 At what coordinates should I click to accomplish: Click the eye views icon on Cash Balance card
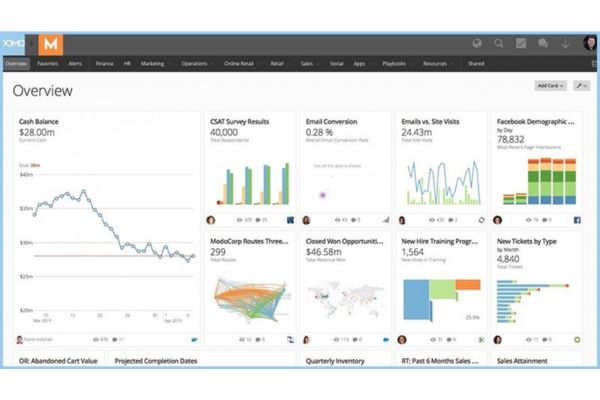pos(96,340)
